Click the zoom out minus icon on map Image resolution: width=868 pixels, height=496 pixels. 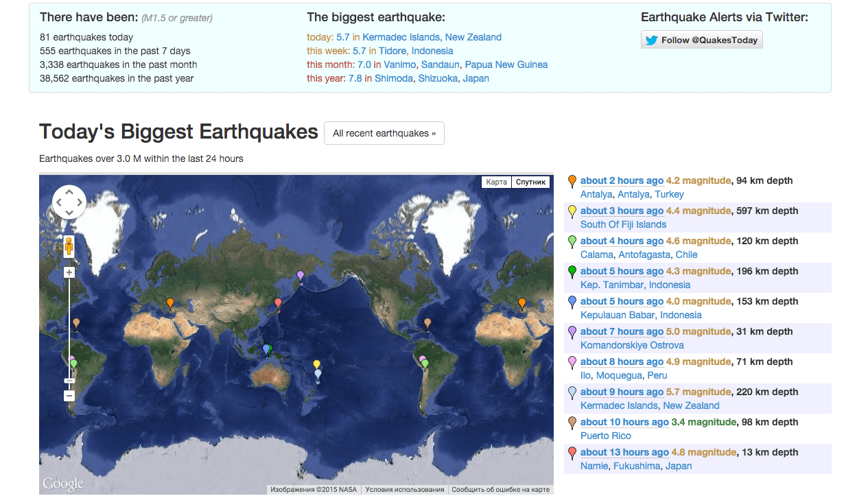coord(69,395)
